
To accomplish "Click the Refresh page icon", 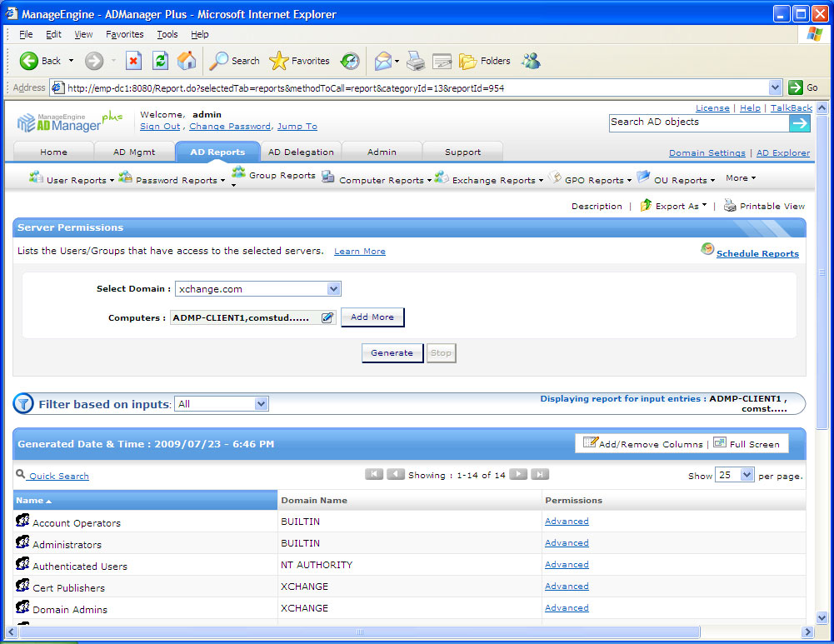I will click(x=160, y=61).
